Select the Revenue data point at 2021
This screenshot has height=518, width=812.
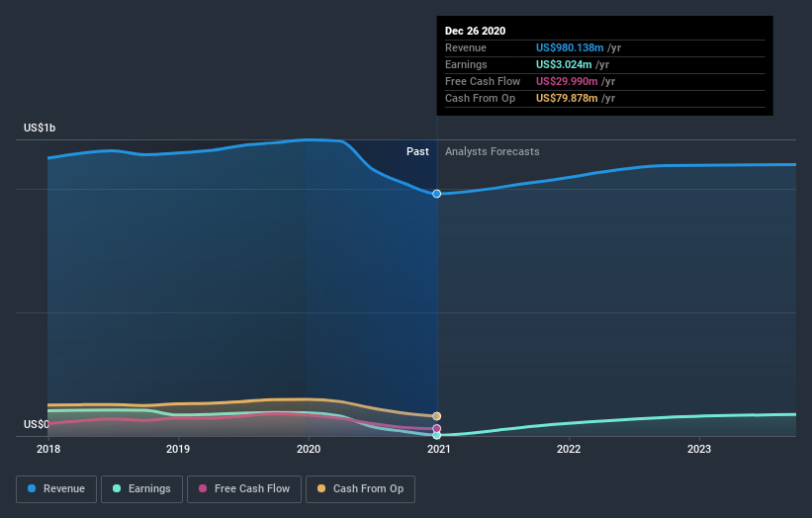pos(437,194)
